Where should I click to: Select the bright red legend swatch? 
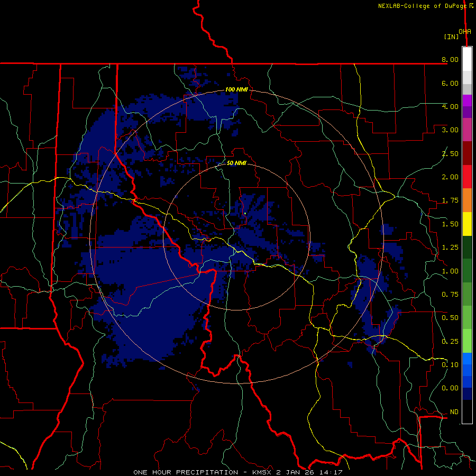tap(467, 177)
